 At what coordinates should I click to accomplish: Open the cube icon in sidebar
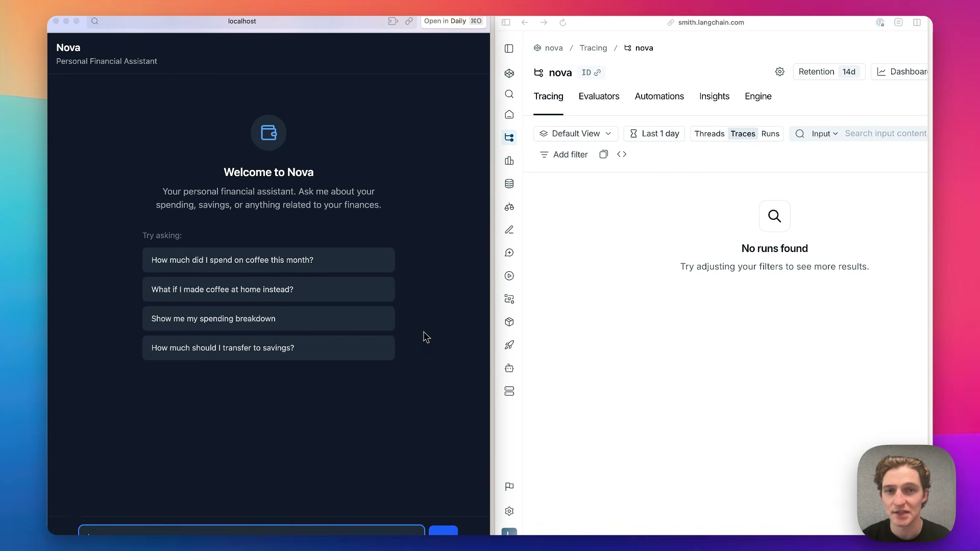tap(509, 322)
